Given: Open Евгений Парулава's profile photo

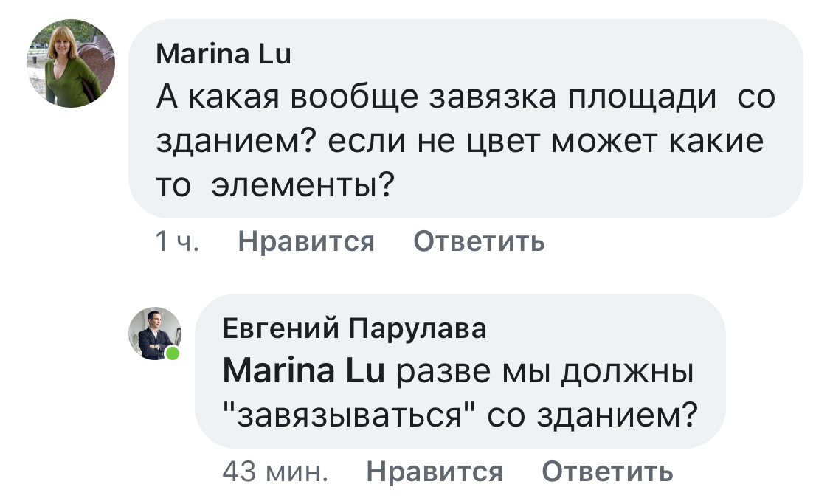Looking at the screenshot, I should coord(156,334).
